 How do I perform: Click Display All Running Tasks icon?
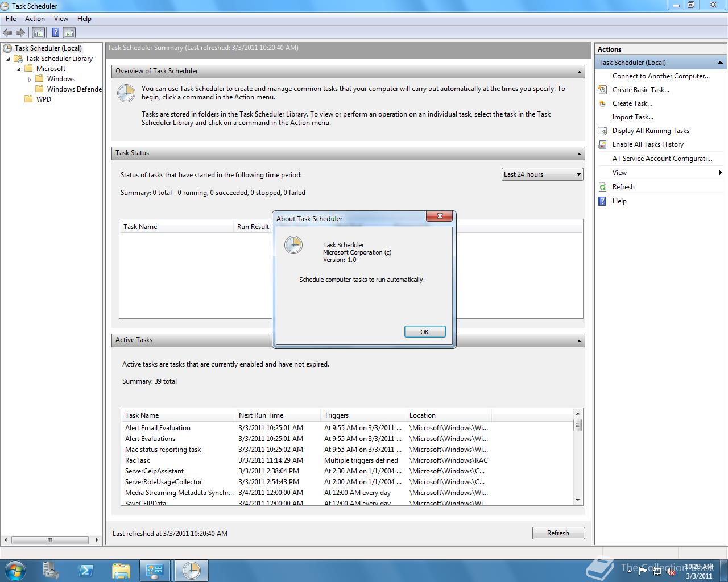603,131
